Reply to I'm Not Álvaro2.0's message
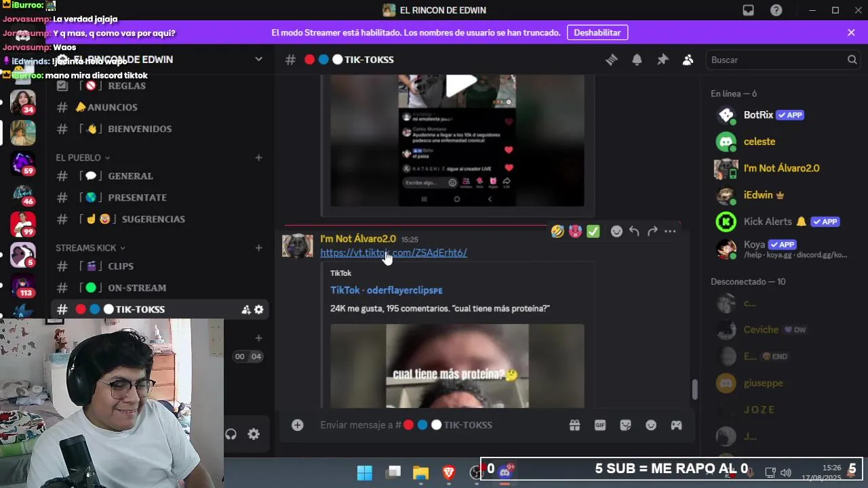Screen dimensions: 868x488 634,231
